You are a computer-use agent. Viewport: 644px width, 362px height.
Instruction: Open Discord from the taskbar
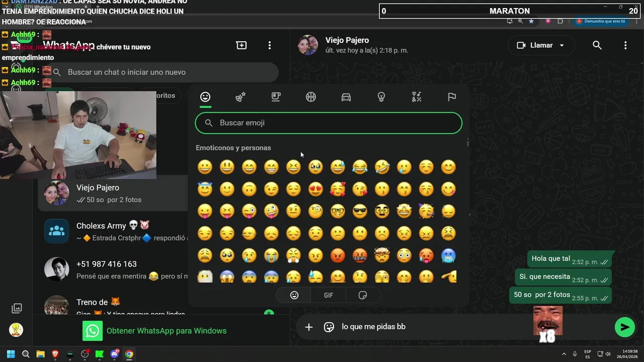(x=114, y=354)
